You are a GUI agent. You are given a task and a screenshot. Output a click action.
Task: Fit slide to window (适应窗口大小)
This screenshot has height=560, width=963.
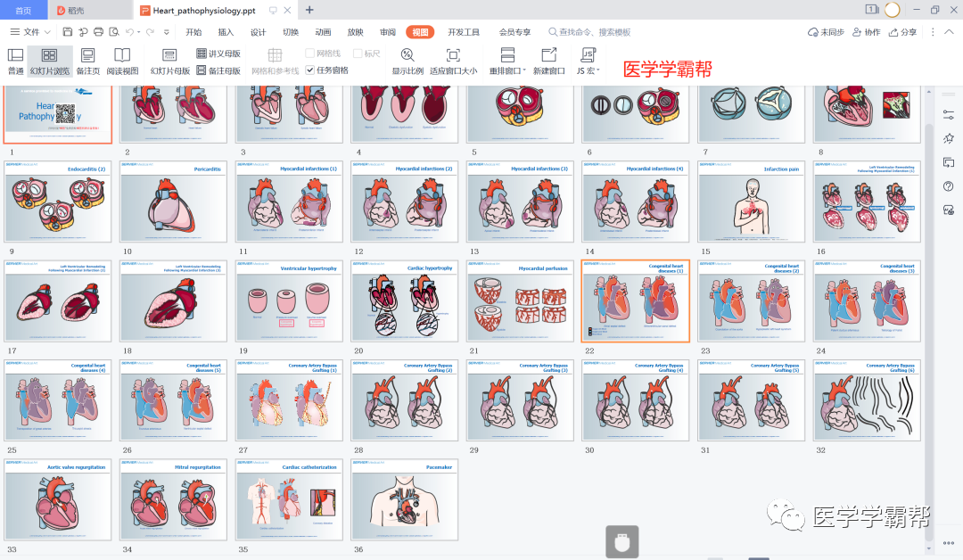pos(453,62)
